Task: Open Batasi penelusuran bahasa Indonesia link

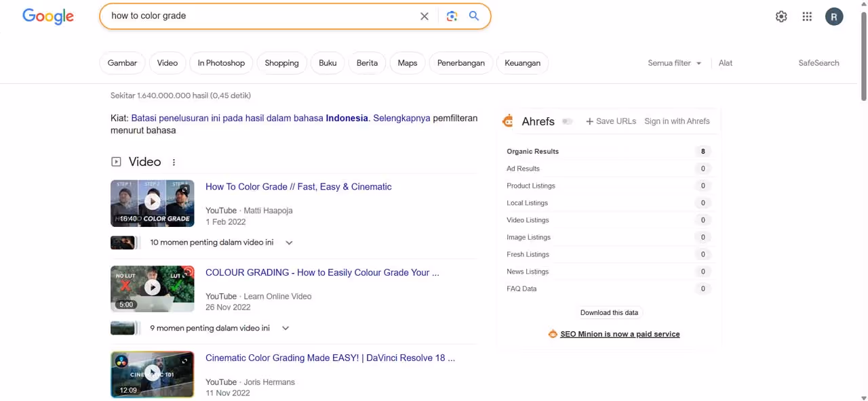Action: (x=250, y=118)
